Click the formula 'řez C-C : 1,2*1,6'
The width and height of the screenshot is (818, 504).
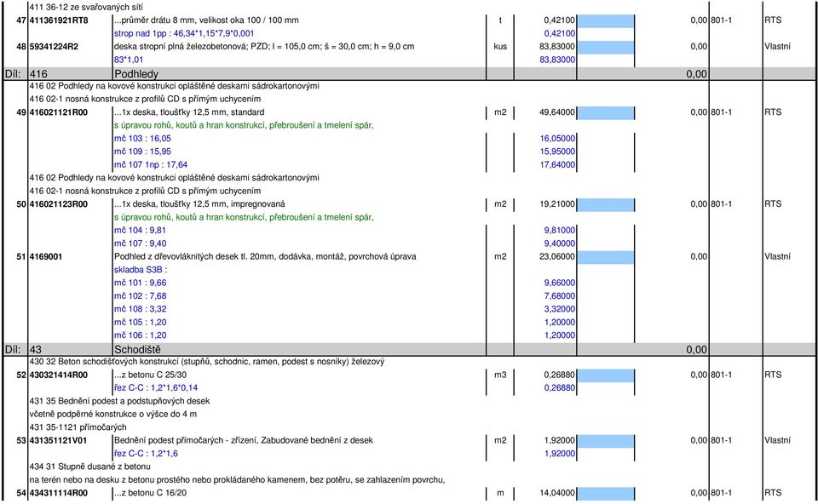[146, 454]
